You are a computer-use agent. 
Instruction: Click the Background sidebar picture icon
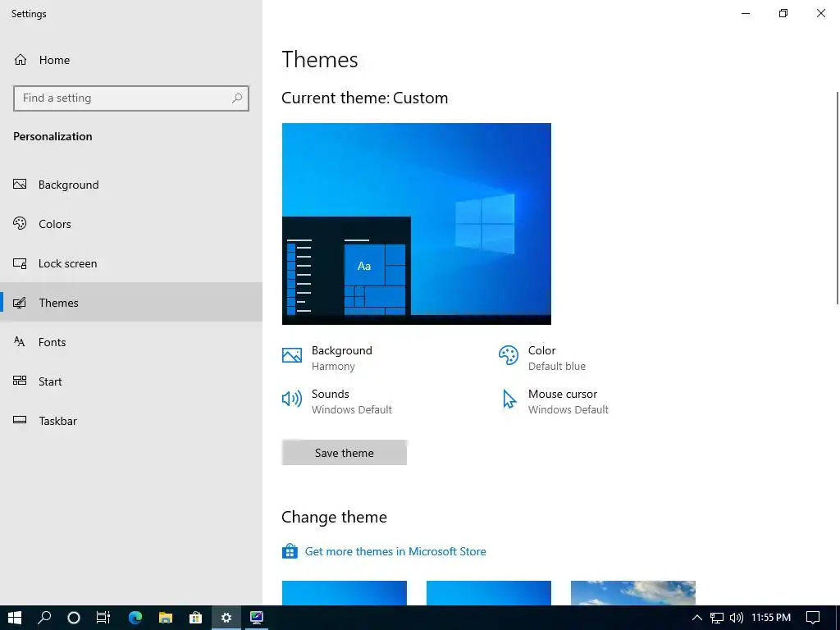20,185
